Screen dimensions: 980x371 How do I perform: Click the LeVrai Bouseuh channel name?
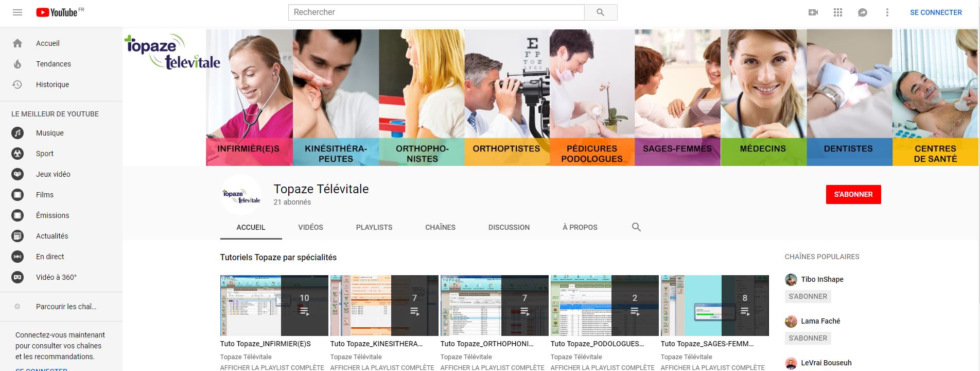tap(826, 363)
